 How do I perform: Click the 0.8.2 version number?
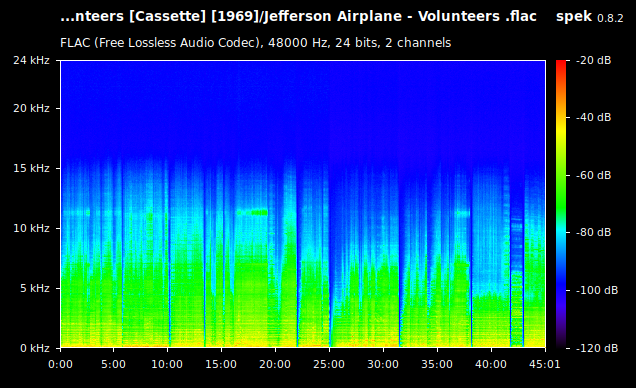pyautogui.click(x=610, y=18)
